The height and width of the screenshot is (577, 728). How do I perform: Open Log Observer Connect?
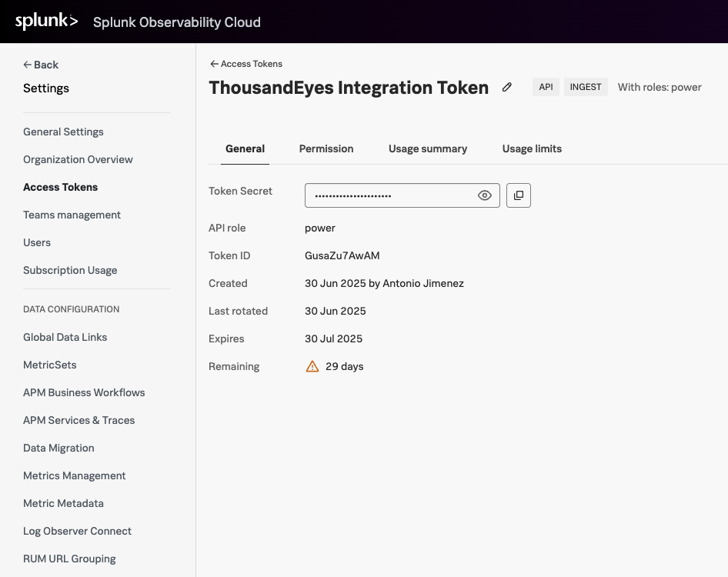(x=77, y=531)
